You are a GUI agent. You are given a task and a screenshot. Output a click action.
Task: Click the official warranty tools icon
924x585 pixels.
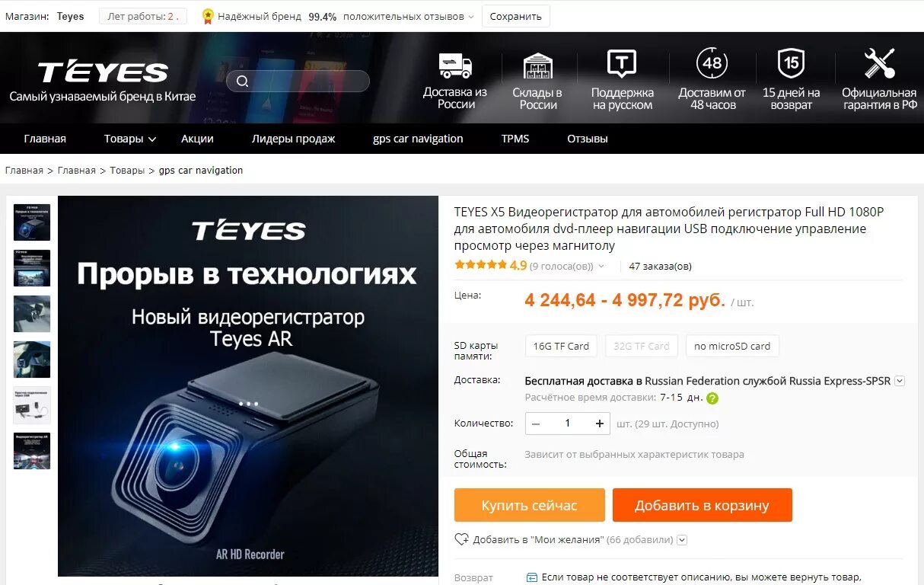(x=879, y=63)
